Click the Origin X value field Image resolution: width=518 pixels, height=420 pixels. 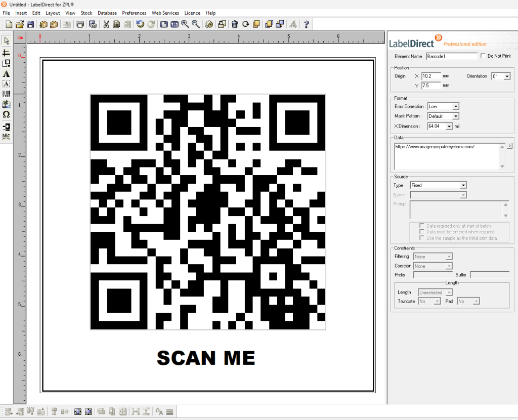tap(431, 76)
